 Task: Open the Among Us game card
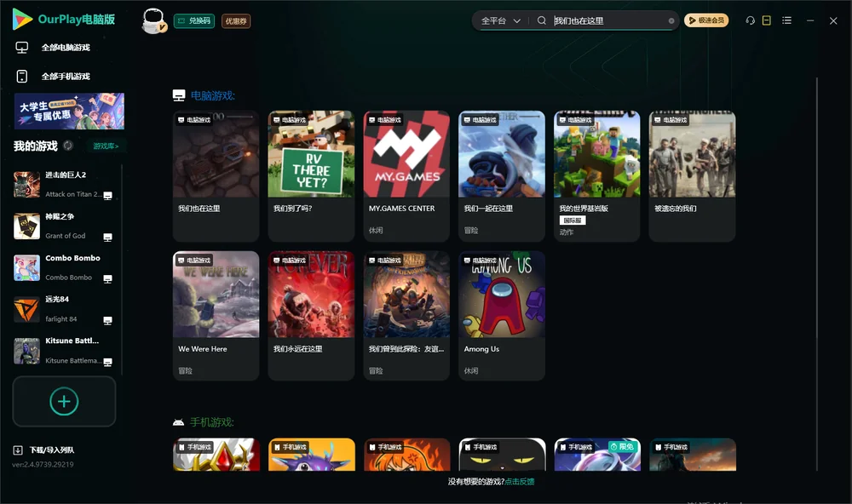(502, 316)
